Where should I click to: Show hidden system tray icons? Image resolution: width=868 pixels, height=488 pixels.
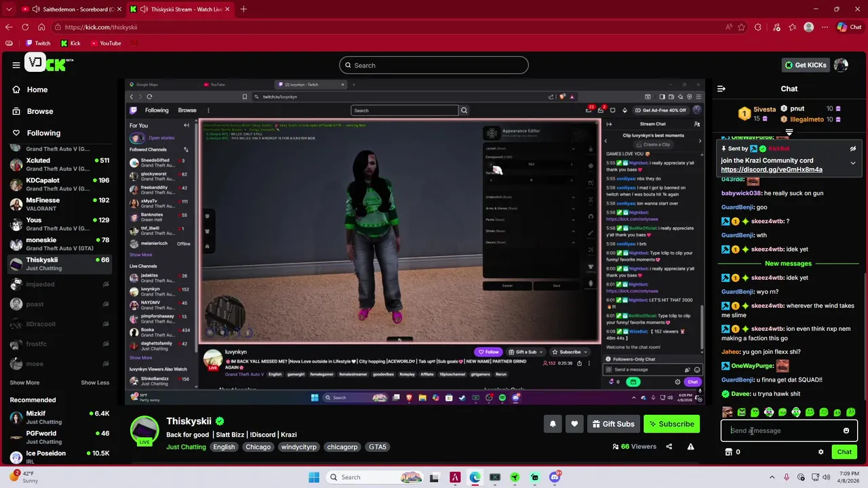(x=772, y=477)
